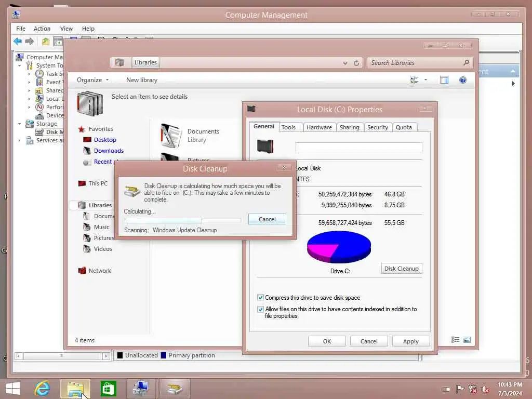The image size is (532, 399).
Task: Open the View menu
Action: (x=66, y=29)
